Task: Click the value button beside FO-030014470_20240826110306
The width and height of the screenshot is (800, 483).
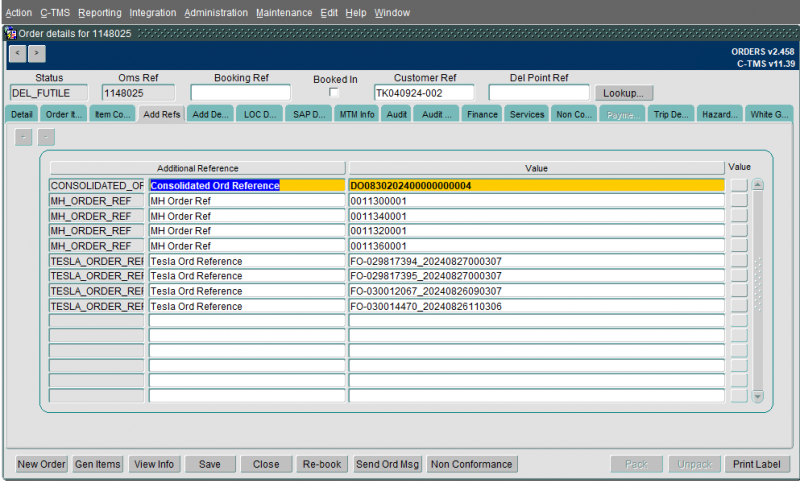Action: 739,306
